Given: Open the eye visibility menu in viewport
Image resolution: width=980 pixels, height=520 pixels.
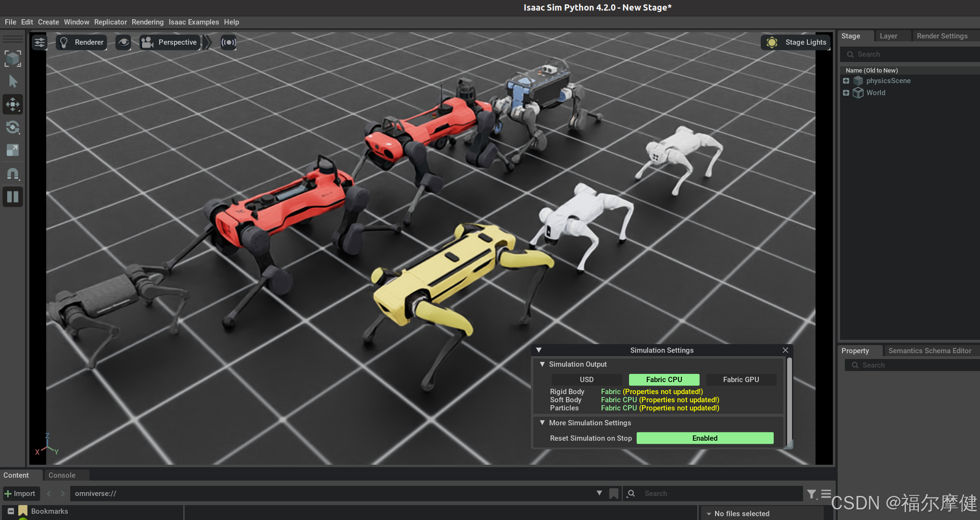Looking at the screenshot, I should [124, 42].
